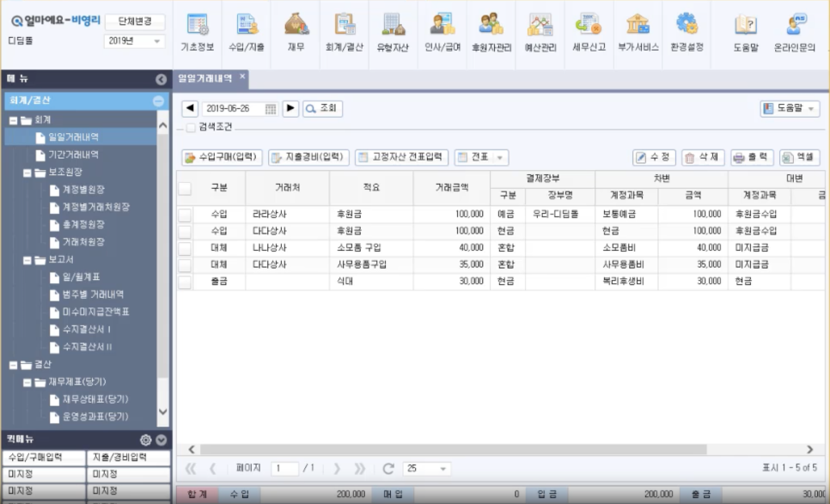Open the 부가서비스 toolbar icon
This screenshot has height=504, width=830.
pyautogui.click(x=638, y=33)
